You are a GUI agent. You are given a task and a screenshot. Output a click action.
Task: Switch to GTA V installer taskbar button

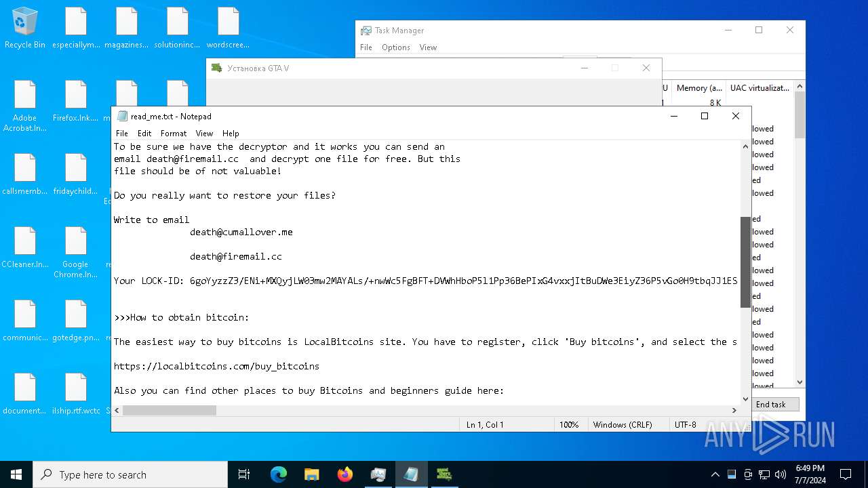[x=444, y=474]
